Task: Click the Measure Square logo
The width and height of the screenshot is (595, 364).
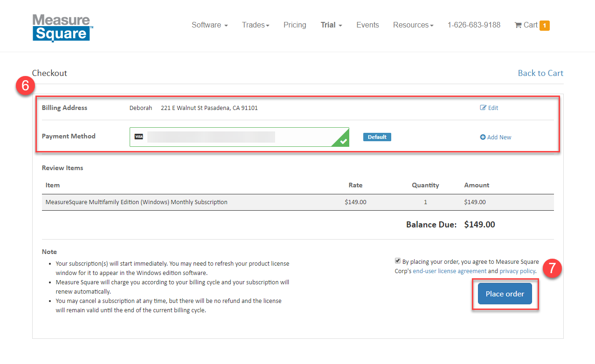Action: tap(63, 27)
